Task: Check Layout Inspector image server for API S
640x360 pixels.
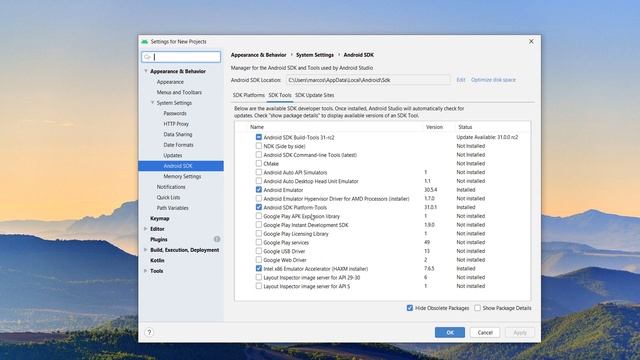Action: (259, 286)
